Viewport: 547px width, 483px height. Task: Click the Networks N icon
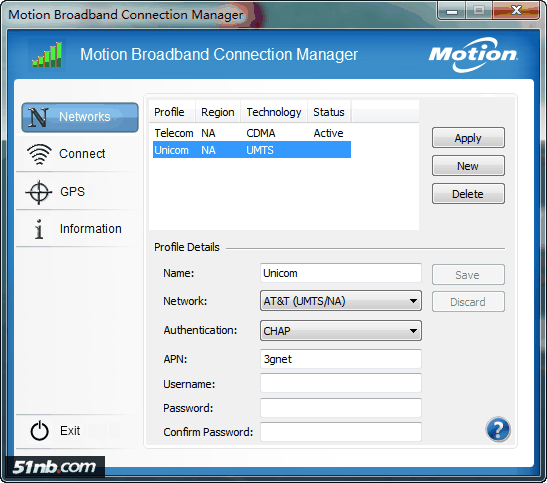[x=38, y=117]
